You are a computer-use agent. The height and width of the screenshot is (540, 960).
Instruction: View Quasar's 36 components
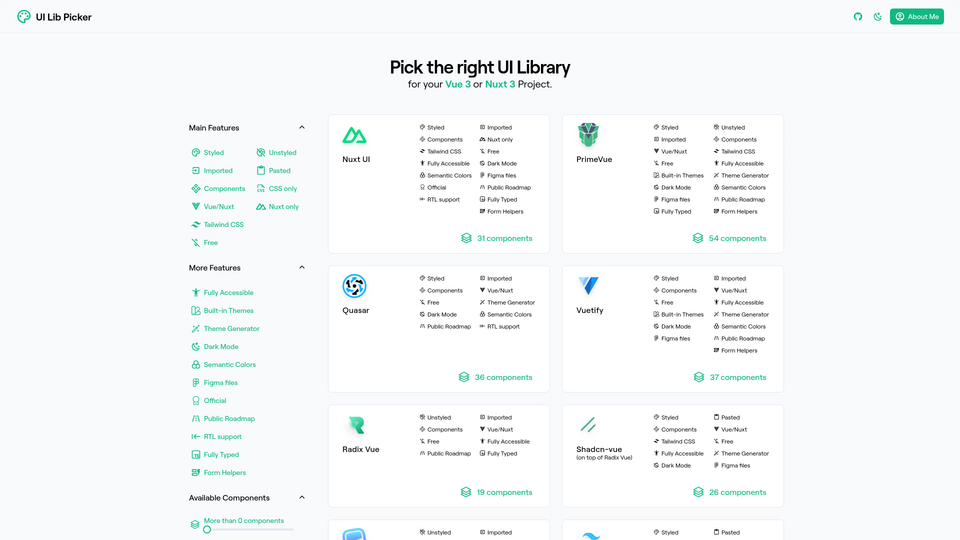pos(495,377)
